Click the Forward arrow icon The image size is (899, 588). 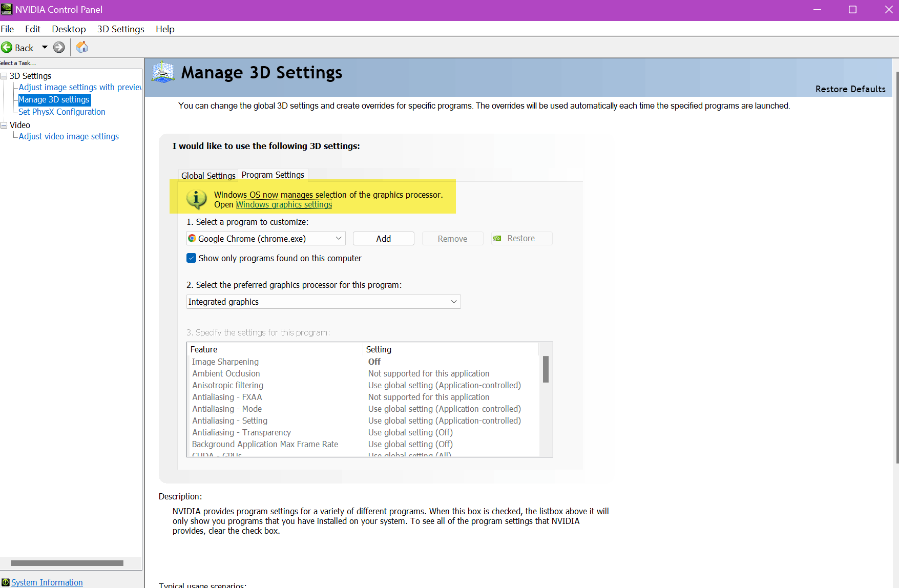pyautogui.click(x=59, y=48)
